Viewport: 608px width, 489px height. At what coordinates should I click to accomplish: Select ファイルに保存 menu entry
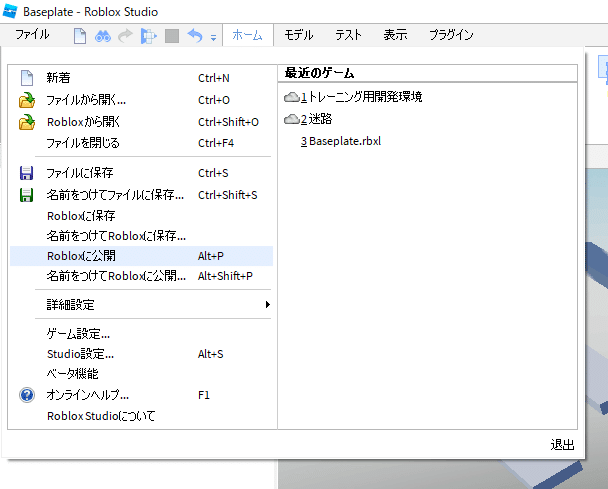(142, 173)
